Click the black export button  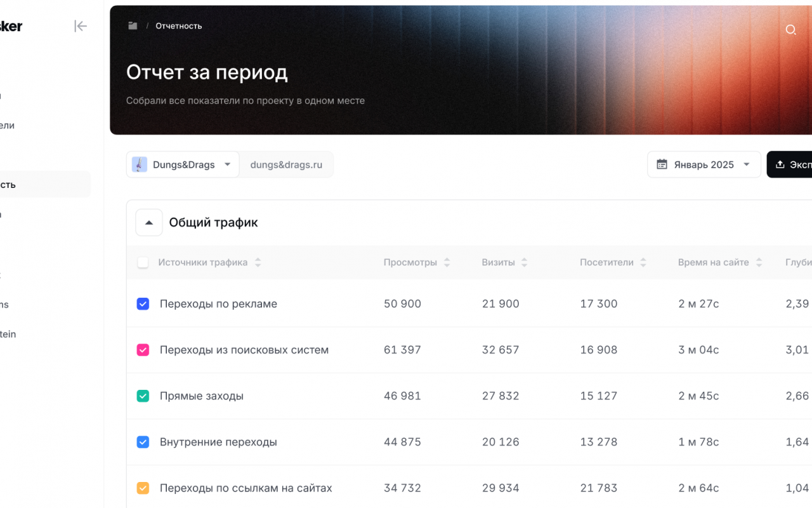[x=790, y=164]
